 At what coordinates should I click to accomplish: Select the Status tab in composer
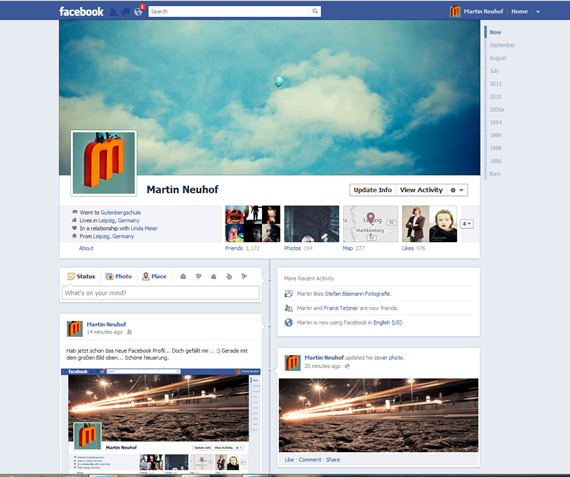81,276
